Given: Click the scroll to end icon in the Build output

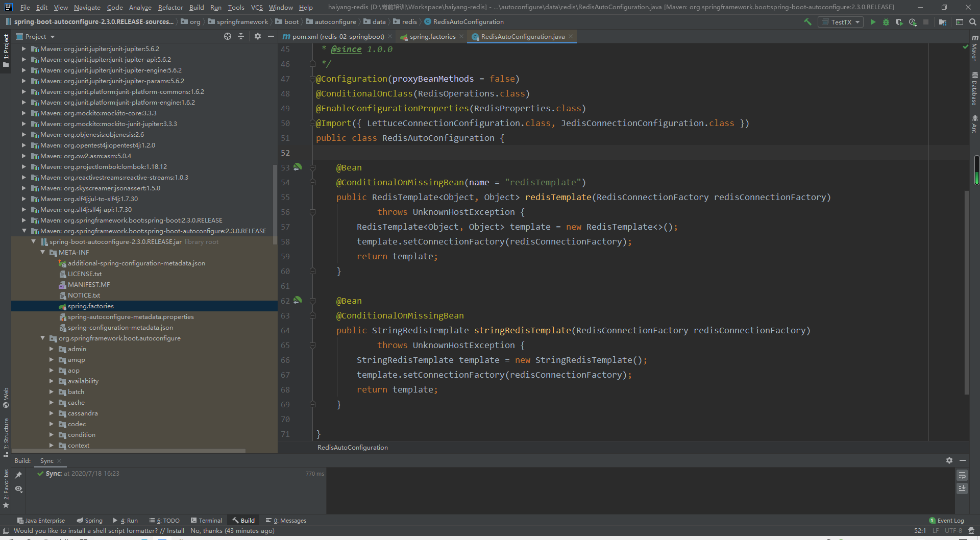Looking at the screenshot, I should (962, 488).
